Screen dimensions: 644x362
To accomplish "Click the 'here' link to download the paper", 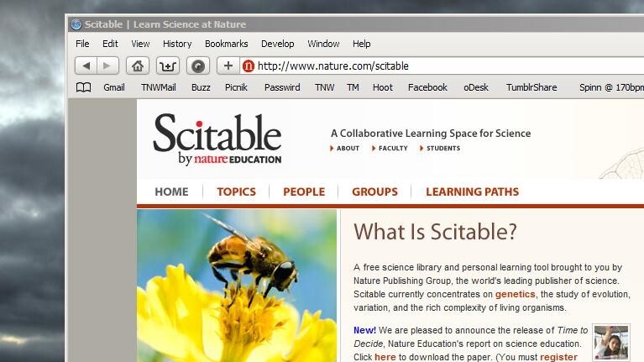I will pyautogui.click(x=385, y=357).
